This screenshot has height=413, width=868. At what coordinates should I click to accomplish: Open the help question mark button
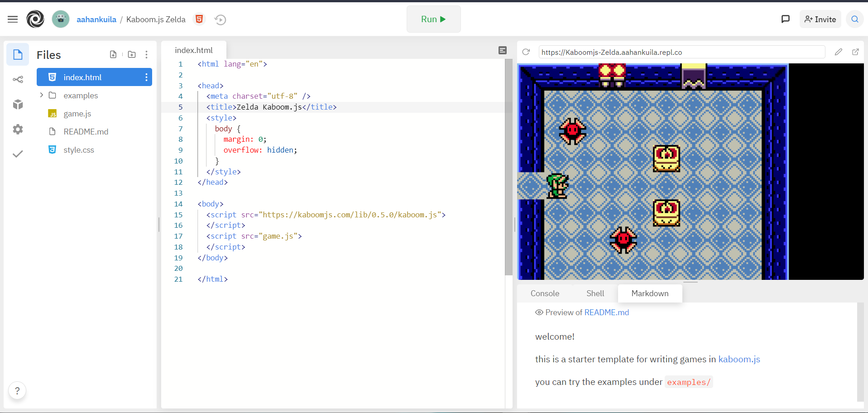(17, 390)
